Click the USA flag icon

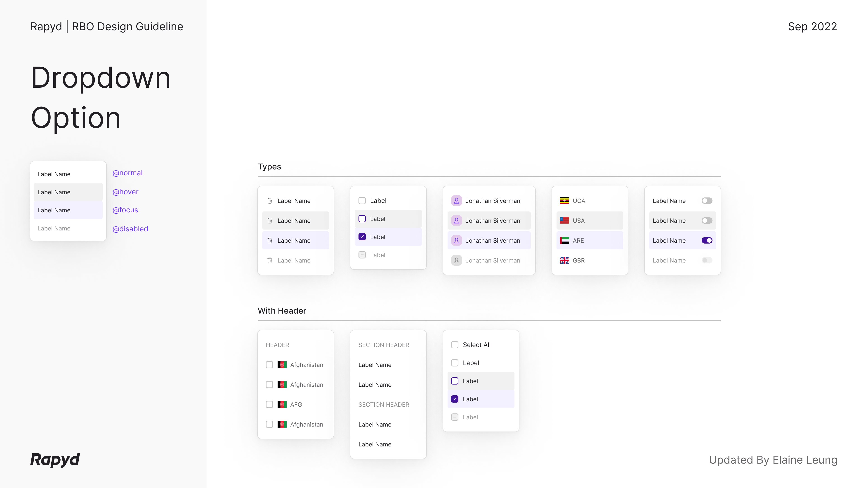point(564,221)
